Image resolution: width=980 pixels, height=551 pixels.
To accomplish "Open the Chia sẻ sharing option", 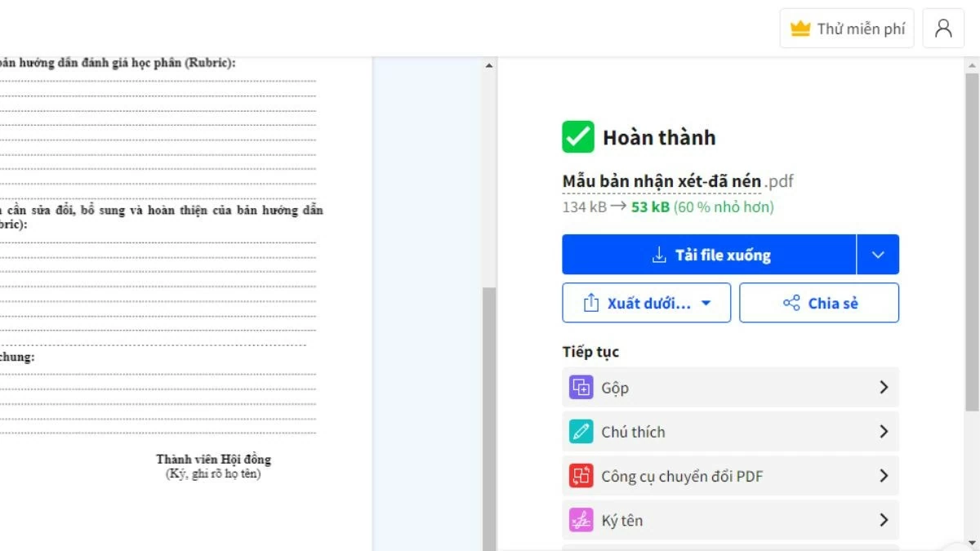I will pos(819,302).
